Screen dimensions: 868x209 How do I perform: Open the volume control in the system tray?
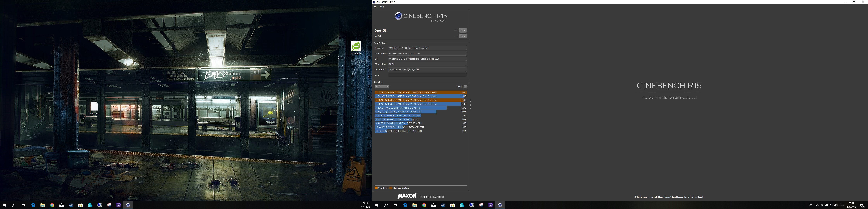[836, 205]
